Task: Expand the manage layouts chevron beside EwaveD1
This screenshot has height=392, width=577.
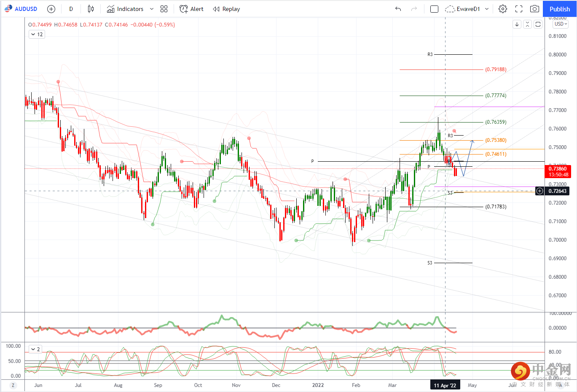Action: (x=487, y=9)
